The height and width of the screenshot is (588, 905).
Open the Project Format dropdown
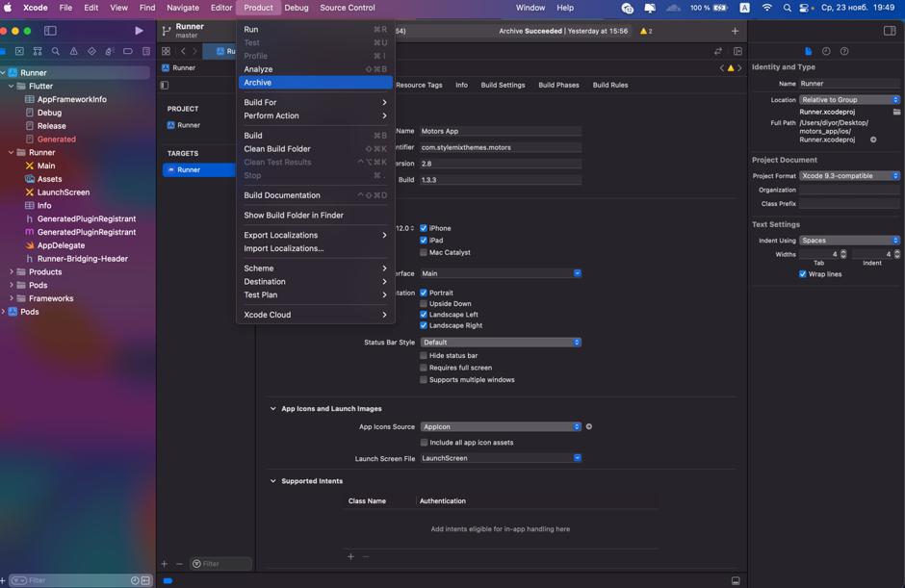coord(849,176)
